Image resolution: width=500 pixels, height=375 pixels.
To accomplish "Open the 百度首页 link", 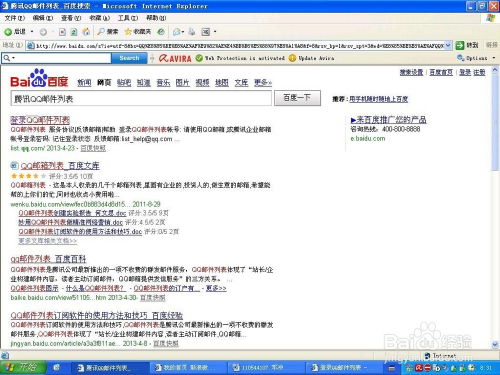I will point(441,72).
